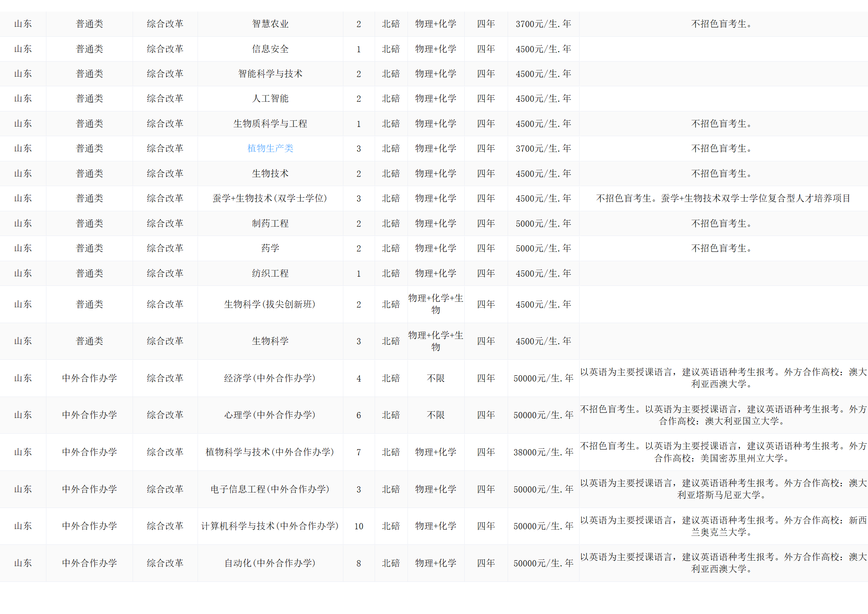Click the 植物科学与技术(中外合作办学) cell
The width and height of the screenshot is (868, 614).
(x=270, y=452)
